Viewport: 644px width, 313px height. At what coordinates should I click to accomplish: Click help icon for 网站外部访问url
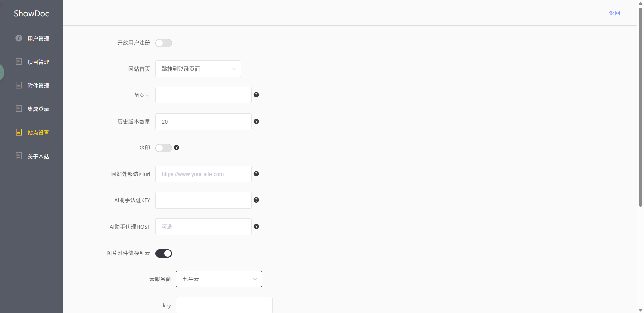[x=256, y=174]
